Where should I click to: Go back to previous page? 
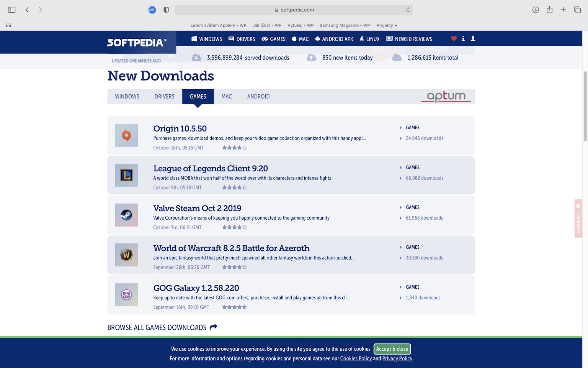tap(27, 10)
